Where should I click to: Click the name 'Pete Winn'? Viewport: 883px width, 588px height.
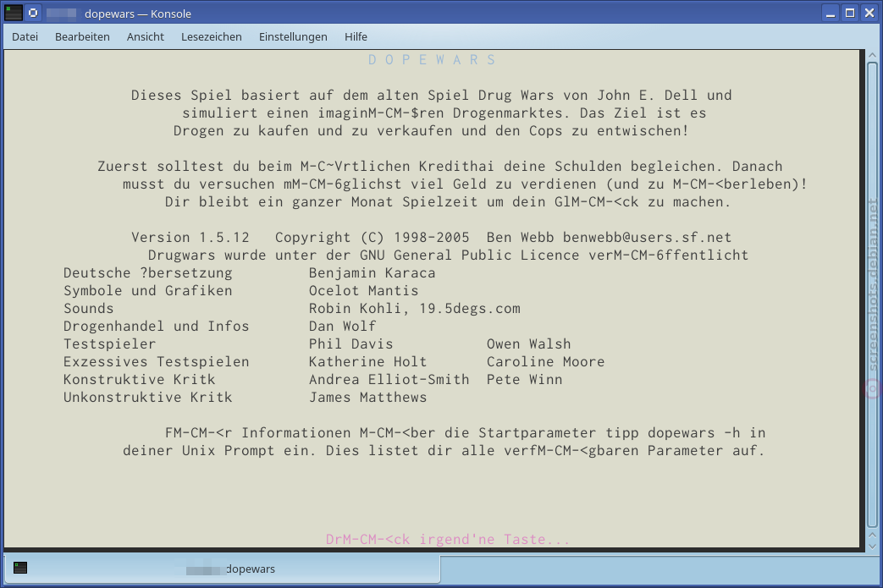click(524, 380)
